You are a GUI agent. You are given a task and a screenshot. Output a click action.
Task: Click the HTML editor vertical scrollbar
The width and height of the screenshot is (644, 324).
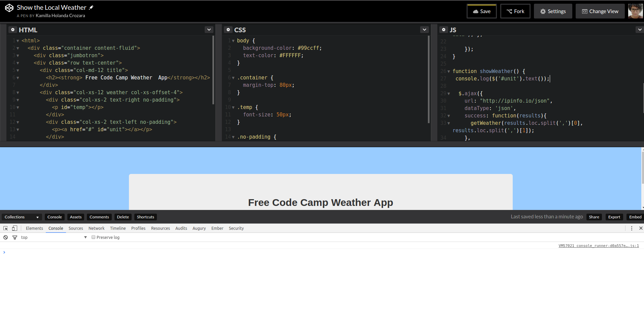(x=213, y=70)
